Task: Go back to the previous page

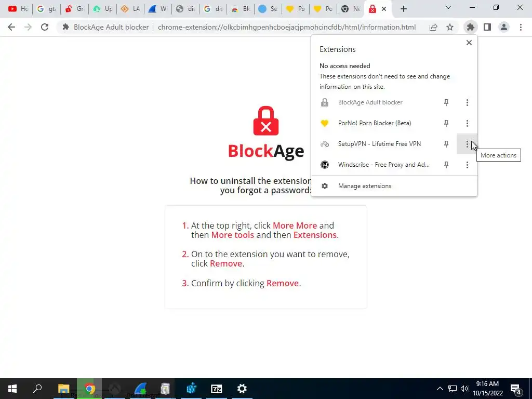Action: [11, 27]
